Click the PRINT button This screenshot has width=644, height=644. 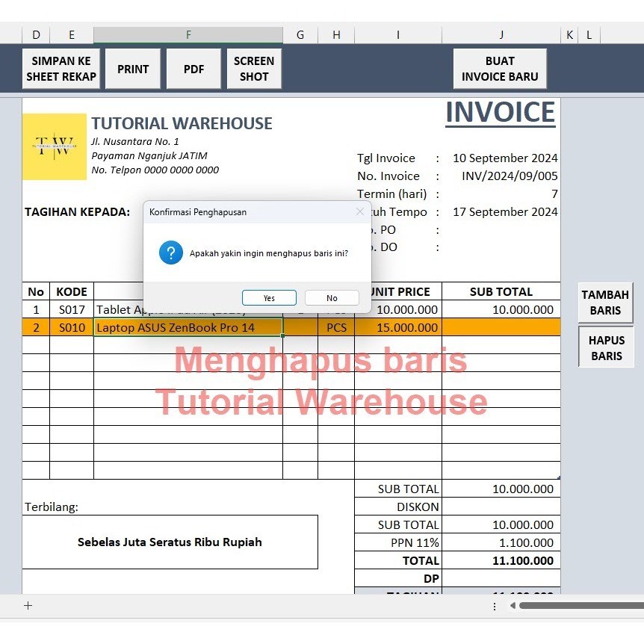coord(133,69)
